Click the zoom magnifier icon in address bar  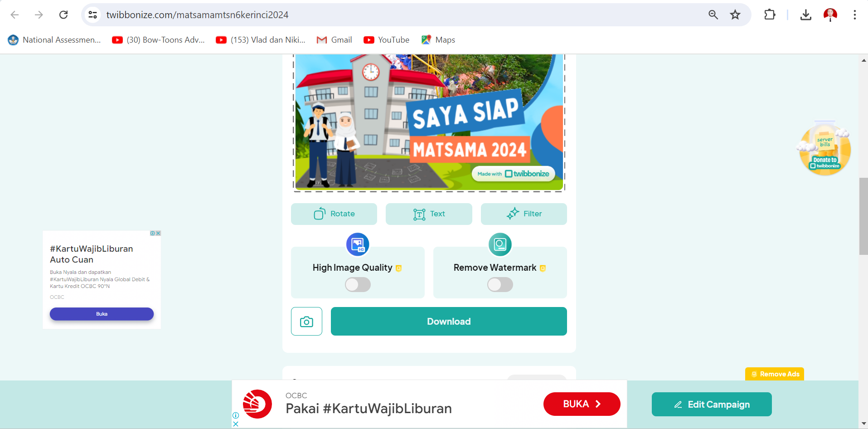713,15
